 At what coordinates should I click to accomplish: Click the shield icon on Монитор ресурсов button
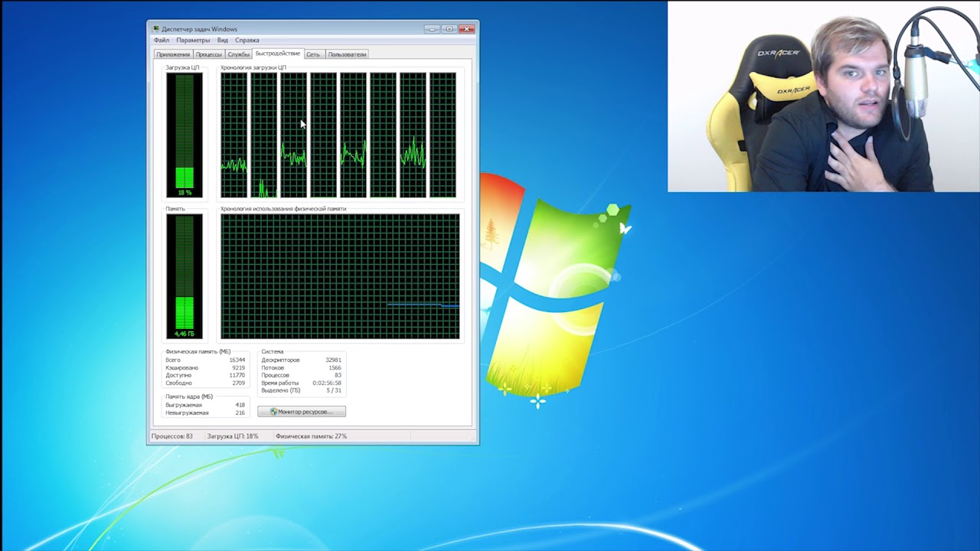[x=273, y=412]
